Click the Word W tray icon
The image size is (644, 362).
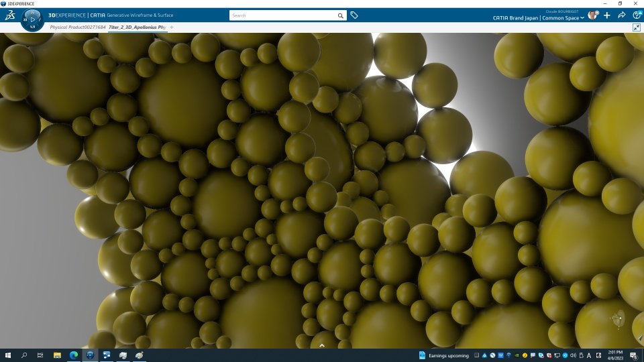tap(500, 355)
